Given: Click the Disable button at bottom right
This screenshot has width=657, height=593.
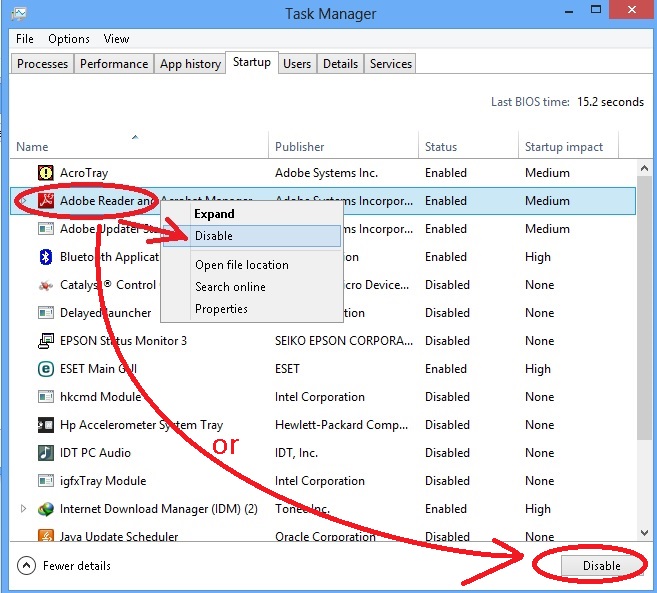Looking at the screenshot, I should [x=602, y=566].
